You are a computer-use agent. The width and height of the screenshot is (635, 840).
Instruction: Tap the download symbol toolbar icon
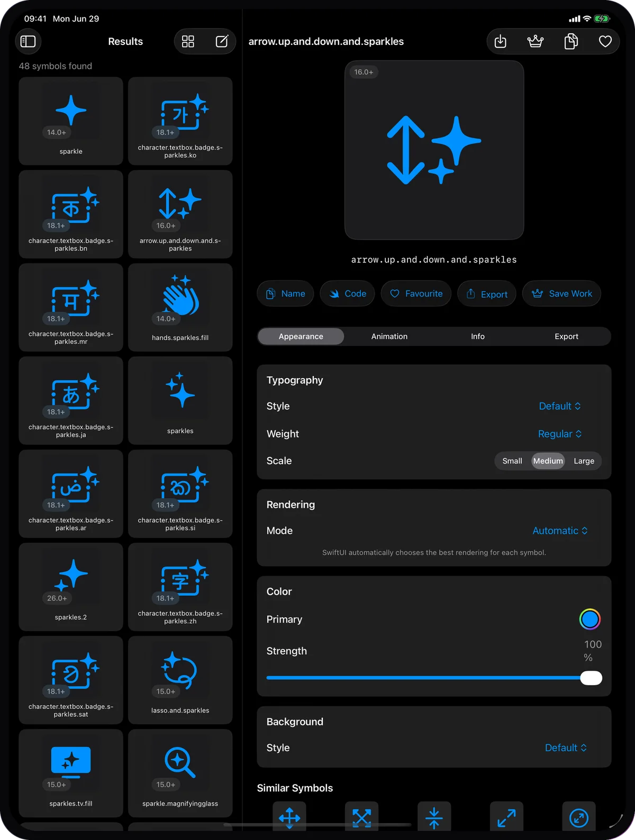pos(500,41)
